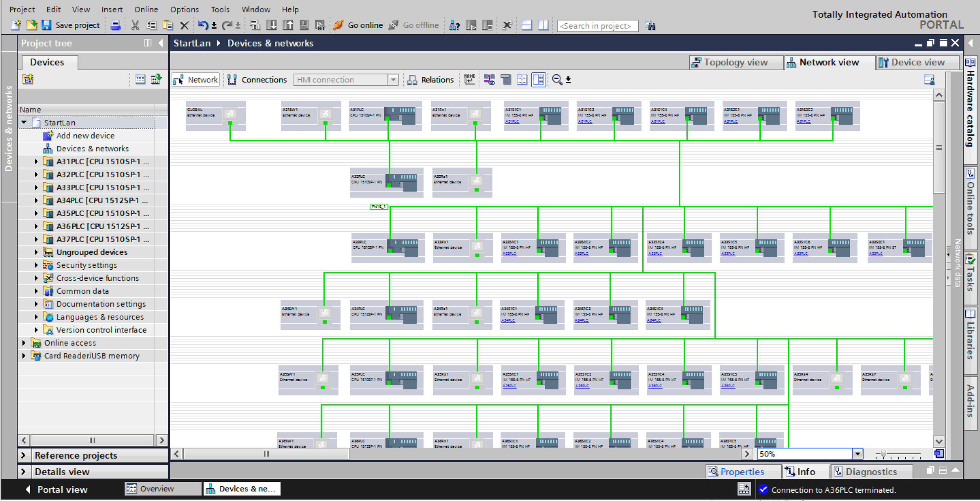Click the Cut scissors icon
The width and height of the screenshot is (980, 501).
click(x=135, y=25)
